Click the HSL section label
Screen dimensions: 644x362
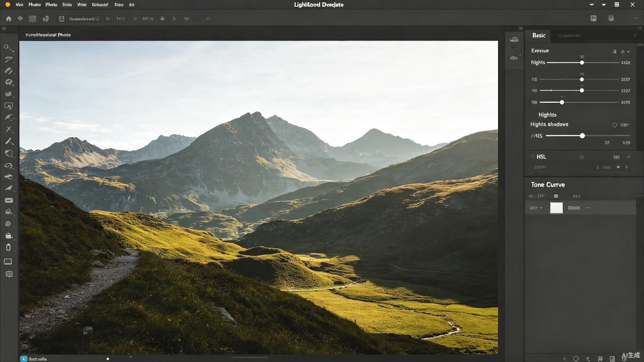pos(541,156)
